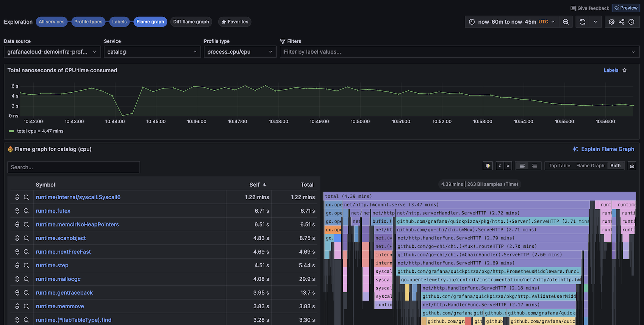The height and width of the screenshot is (325, 644).
Task: Click search icon for runtime.nextFreeFast row
Action: [x=26, y=252]
